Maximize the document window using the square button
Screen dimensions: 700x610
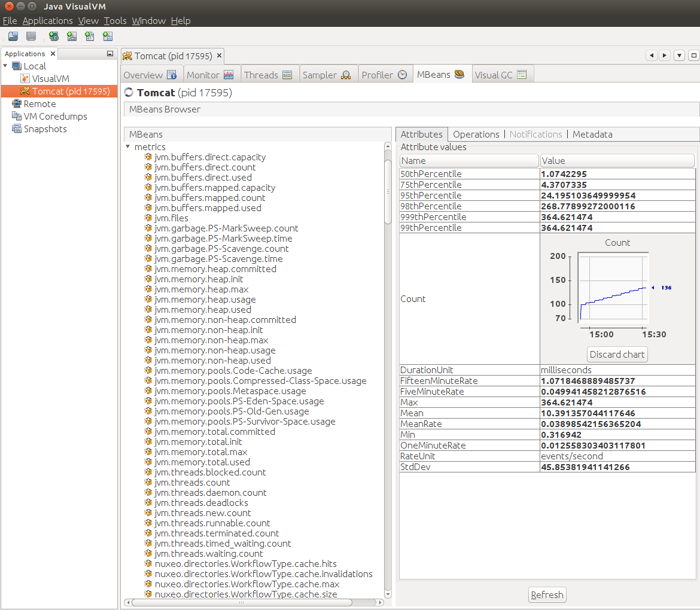tap(694, 56)
